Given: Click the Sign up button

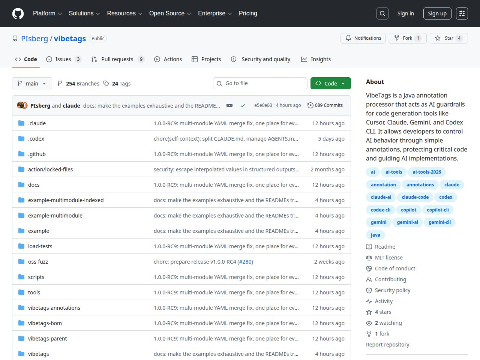Looking at the screenshot, I should [x=437, y=14].
